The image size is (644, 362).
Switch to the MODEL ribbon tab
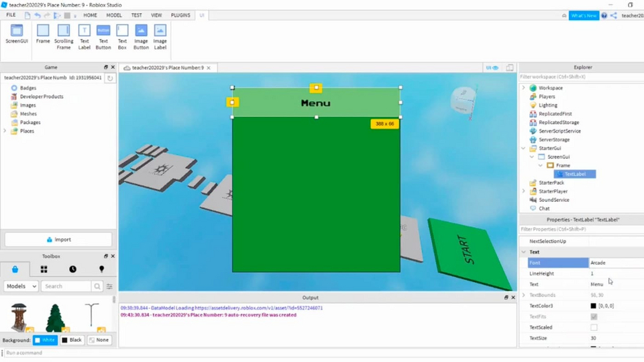(114, 15)
